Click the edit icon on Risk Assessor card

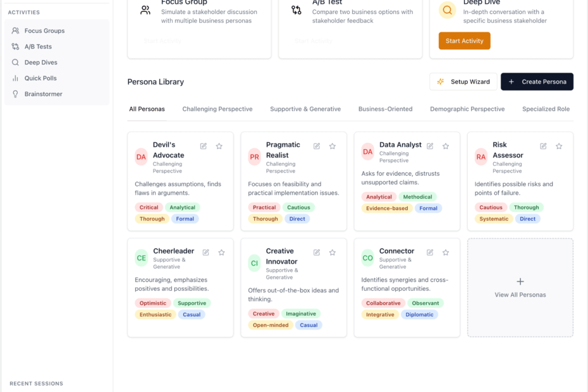543,146
